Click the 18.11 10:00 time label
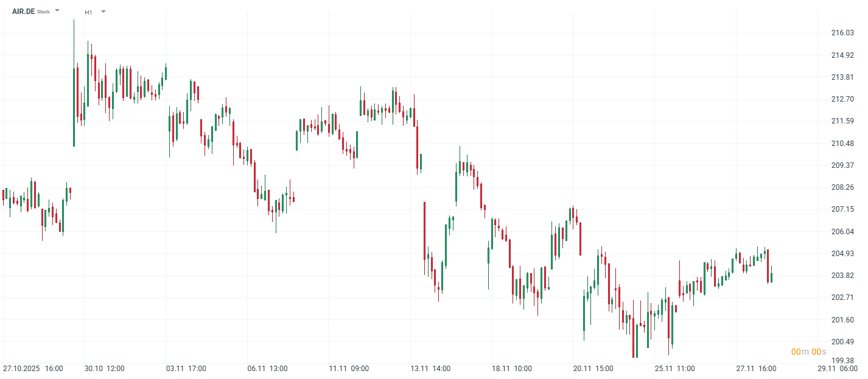The width and height of the screenshot is (868, 379). pos(512,369)
